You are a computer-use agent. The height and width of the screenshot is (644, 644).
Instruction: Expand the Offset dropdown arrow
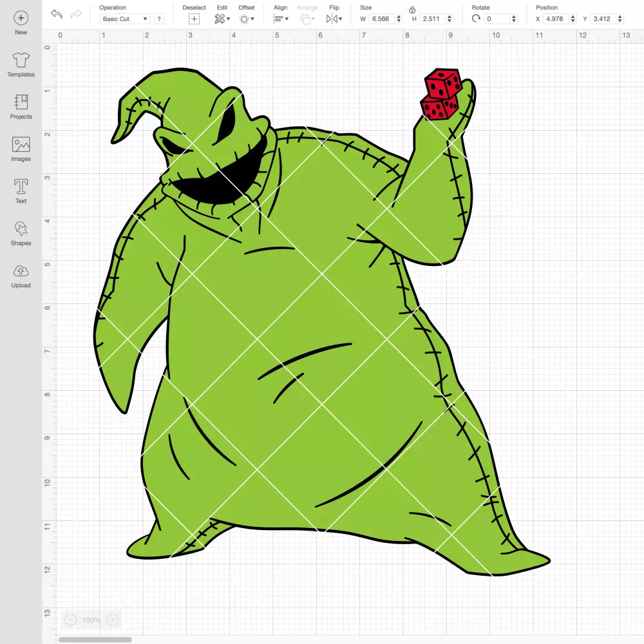pyautogui.click(x=252, y=19)
